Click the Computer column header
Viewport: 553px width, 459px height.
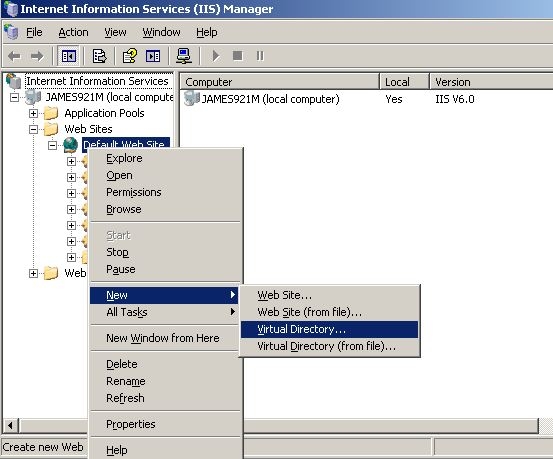[280, 82]
